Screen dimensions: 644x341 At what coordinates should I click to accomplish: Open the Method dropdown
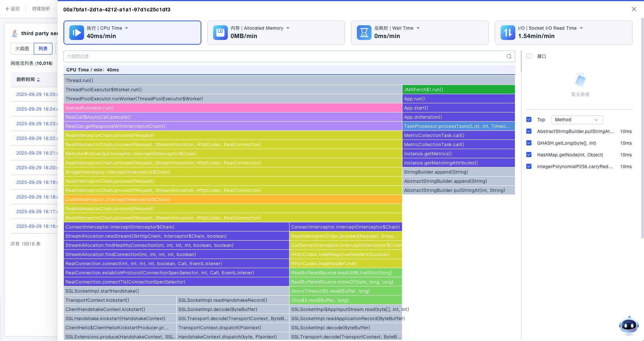pos(577,120)
